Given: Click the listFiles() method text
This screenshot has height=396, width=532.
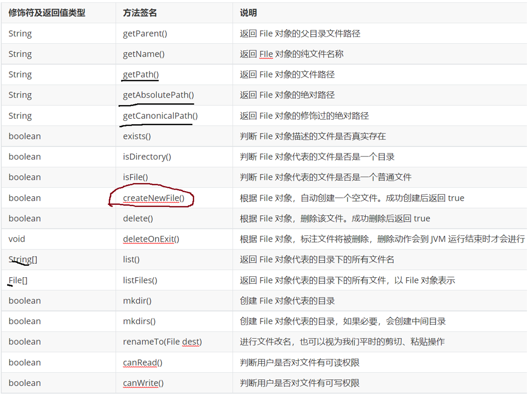Looking at the screenshot, I should click(x=140, y=280).
